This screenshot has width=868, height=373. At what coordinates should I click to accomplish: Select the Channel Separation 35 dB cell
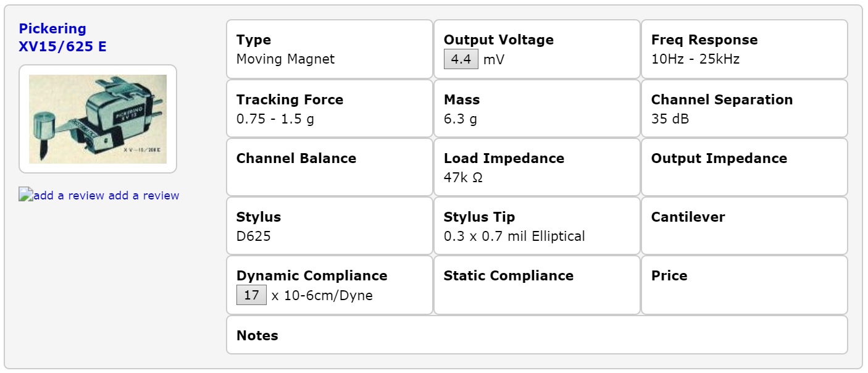tap(744, 109)
